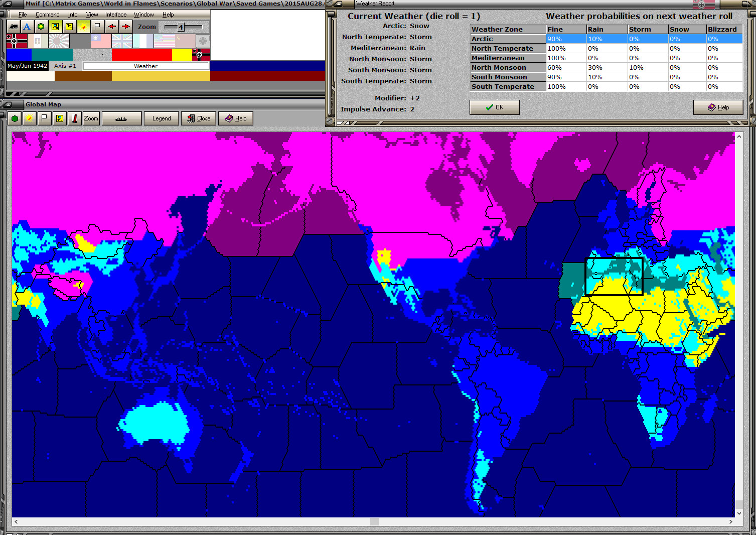Click the white flag icon in main toolbar

tap(97, 27)
